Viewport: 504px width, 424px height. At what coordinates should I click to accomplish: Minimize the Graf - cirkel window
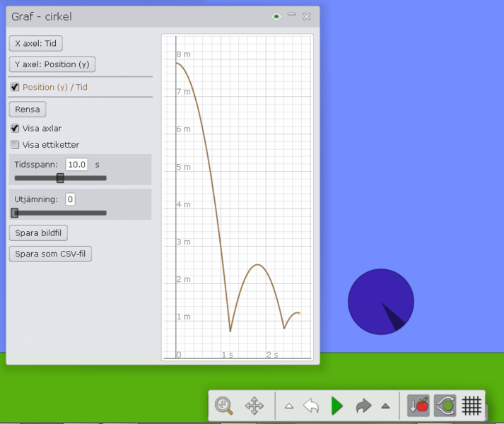click(x=291, y=14)
